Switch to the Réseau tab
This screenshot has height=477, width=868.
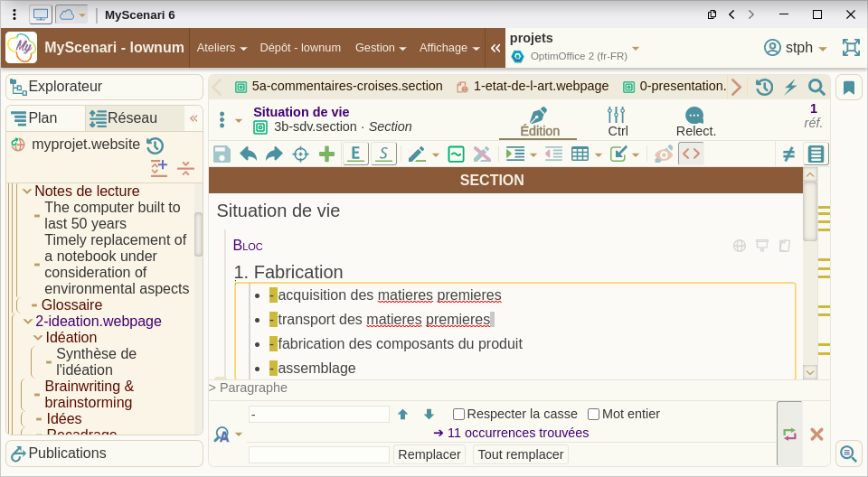(130, 117)
